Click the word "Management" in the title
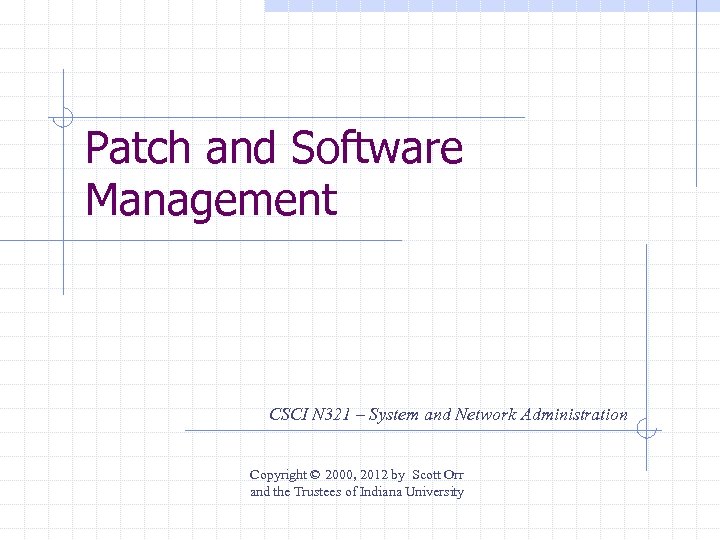 click(x=212, y=201)
